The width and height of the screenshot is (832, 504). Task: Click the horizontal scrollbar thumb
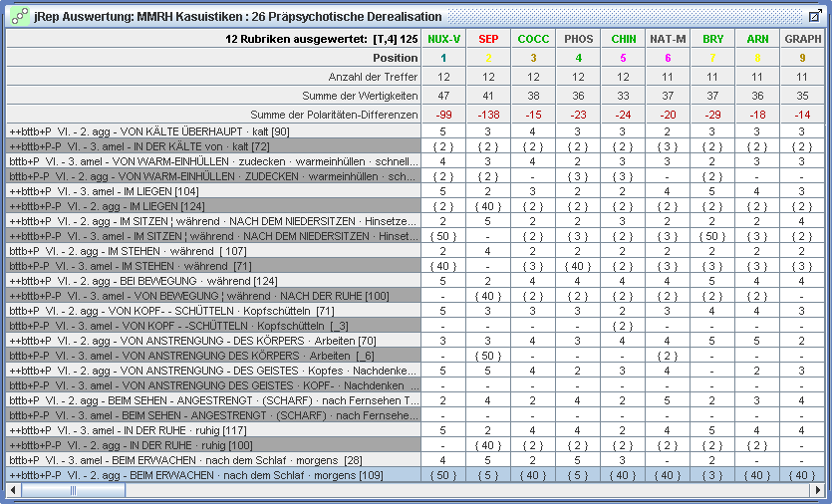[x=73, y=490]
